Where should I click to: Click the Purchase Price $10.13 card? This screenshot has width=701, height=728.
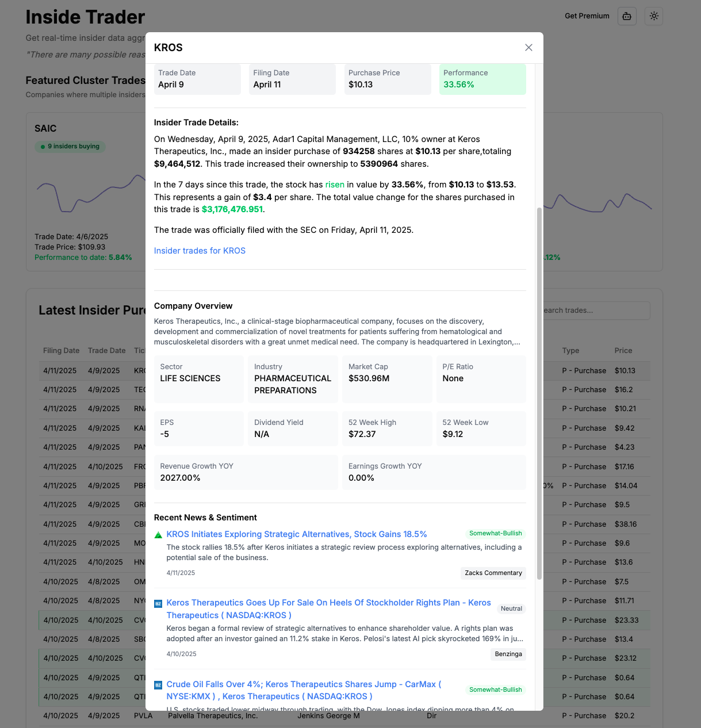(388, 79)
